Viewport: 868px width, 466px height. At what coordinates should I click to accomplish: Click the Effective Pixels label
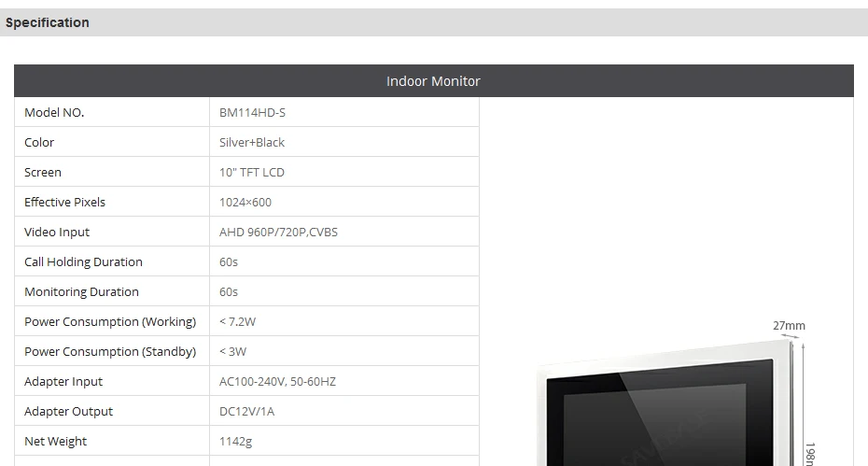[x=64, y=203]
